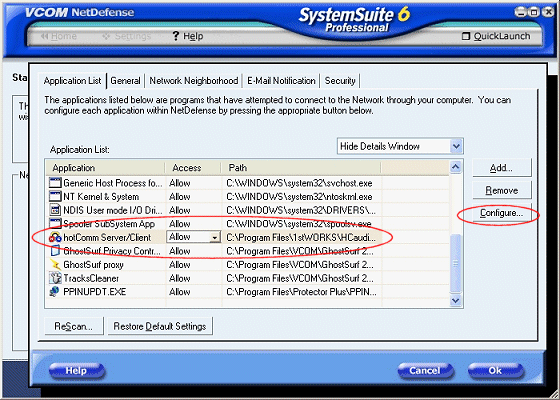
Task: Sort by the Application column header
Action: coord(105,168)
